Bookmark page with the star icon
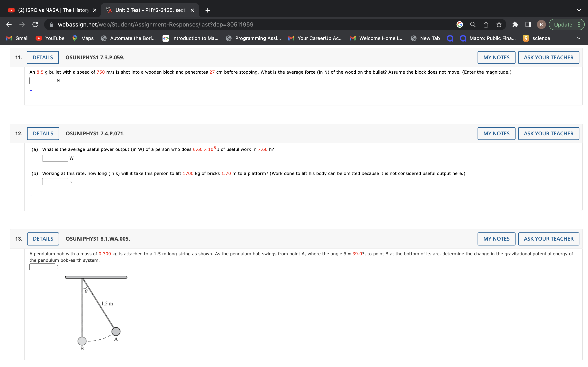Image resolution: width=588 pixels, height=367 pixels. [499, 24]
